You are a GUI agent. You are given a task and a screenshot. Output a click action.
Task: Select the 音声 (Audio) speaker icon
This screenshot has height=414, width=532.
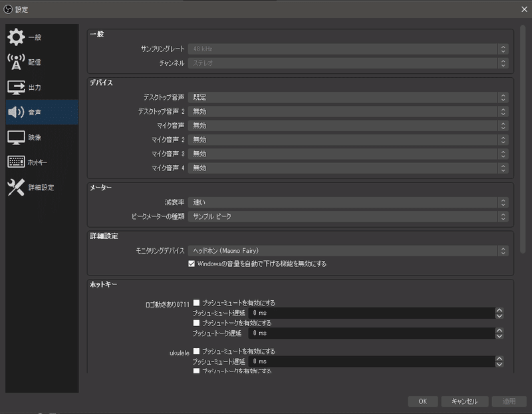click(16, 112)
